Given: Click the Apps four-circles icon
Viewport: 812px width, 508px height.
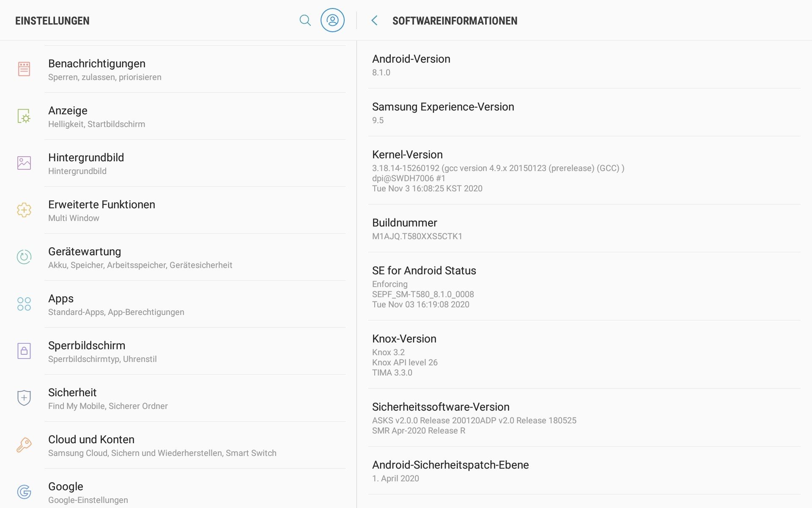Looking at the screenshot, I should [24, 304].
